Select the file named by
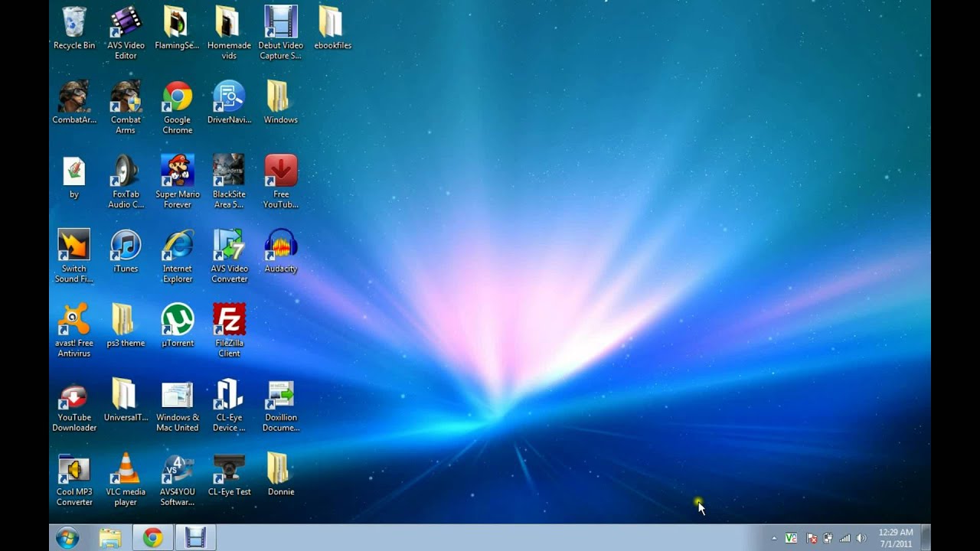The width and height of the screenshot is (980, 551). pos(74,178)
